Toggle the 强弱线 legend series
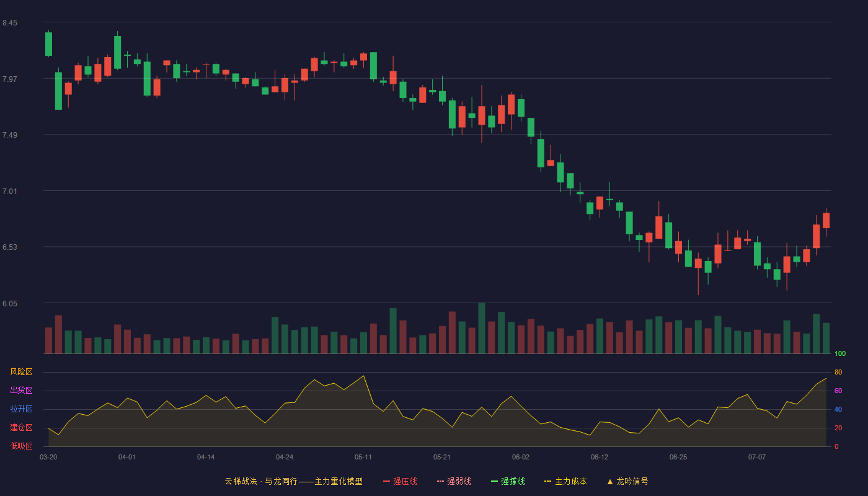 click(454, 481)
